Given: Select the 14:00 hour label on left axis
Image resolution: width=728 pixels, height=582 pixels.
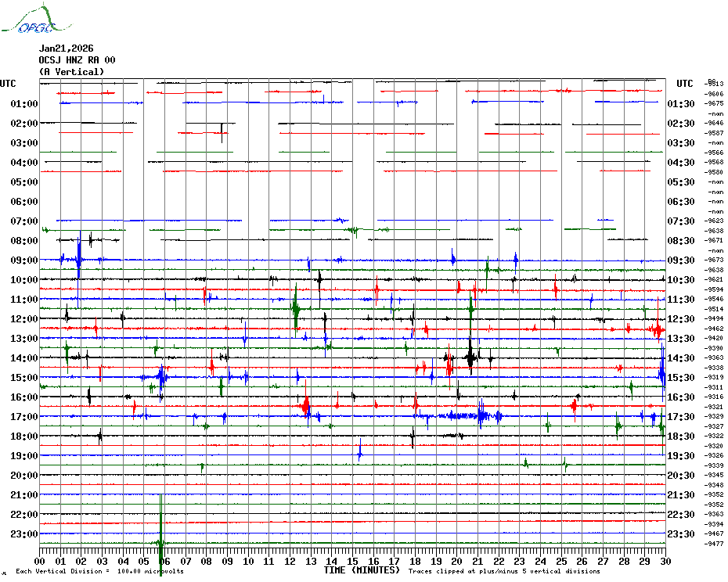Looking at the screenshot, I should click(25, 358).
